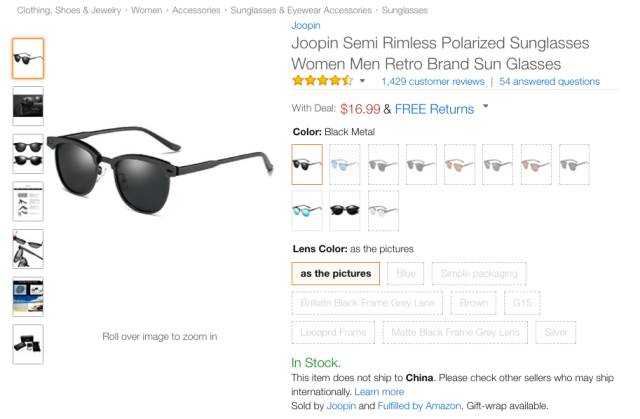Choose the light blue lens color swatch

click(x=345, y=164)
